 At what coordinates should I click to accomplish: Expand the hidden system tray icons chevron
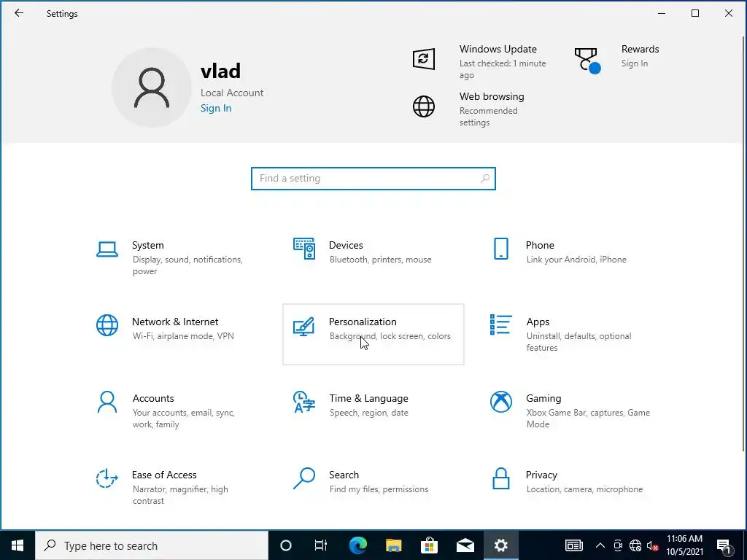click(600, 545)
